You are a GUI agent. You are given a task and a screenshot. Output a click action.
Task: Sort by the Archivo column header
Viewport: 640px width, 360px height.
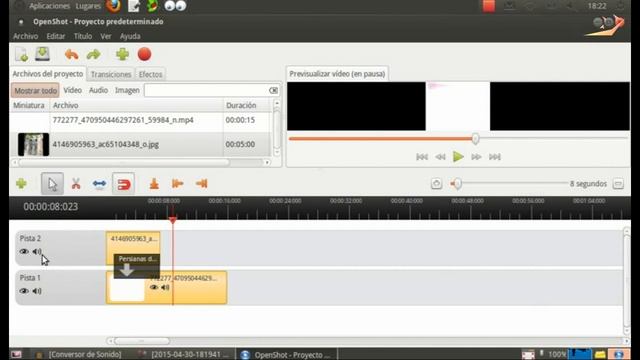[x=136, y=105]
